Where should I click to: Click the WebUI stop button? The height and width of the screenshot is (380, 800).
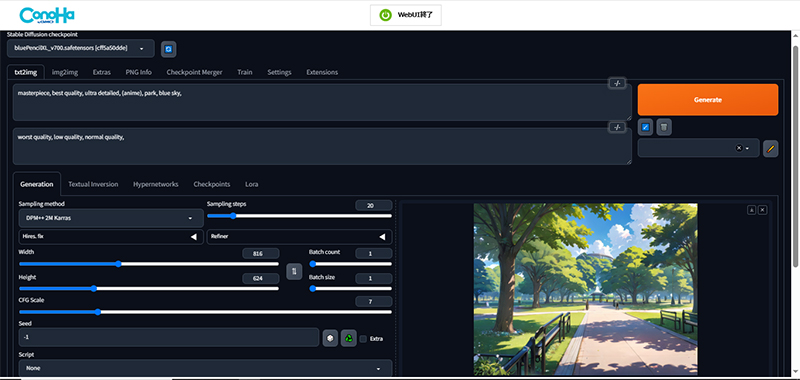(406, 15)
